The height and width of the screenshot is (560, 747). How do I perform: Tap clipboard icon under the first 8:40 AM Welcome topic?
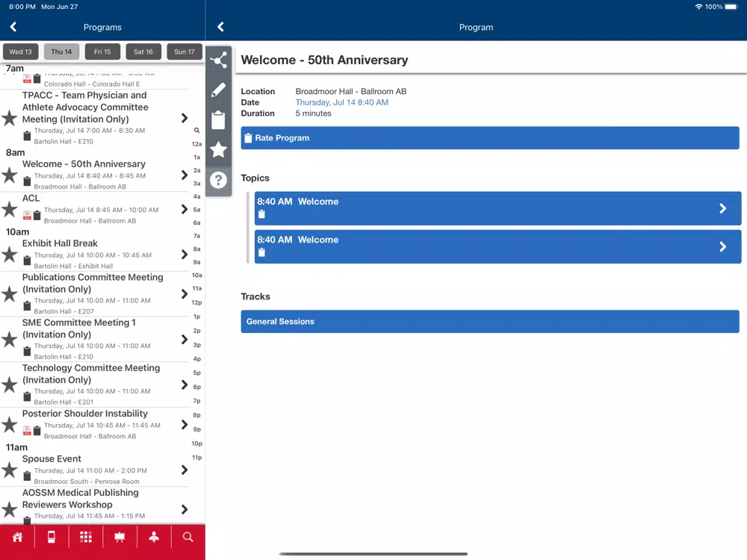click(261, 214)
